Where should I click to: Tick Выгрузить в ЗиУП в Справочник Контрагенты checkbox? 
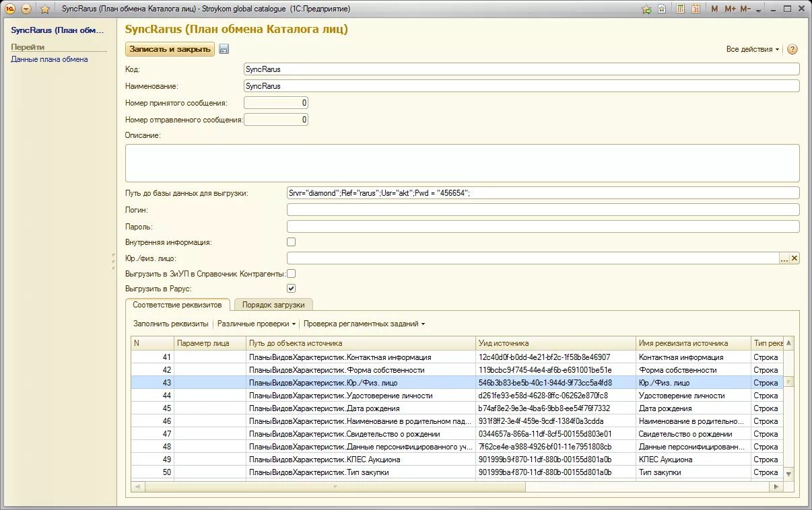pyautogui.click(x=292, y=274)
